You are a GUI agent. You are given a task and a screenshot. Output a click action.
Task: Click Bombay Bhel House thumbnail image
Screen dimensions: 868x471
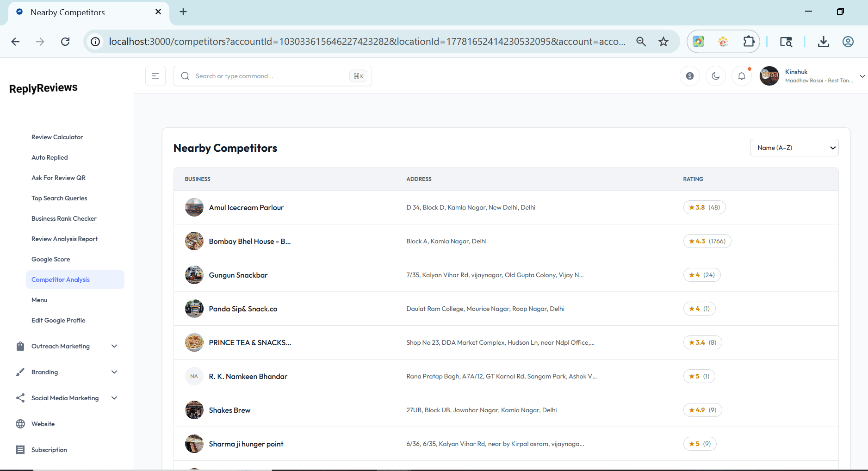(x=194, y=241)
